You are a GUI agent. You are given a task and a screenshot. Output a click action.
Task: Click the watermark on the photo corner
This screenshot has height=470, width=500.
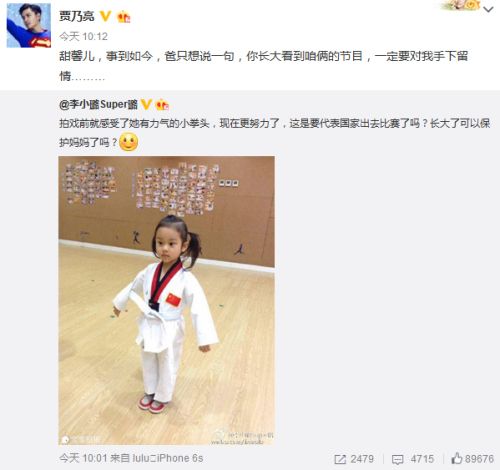point(243,438)
